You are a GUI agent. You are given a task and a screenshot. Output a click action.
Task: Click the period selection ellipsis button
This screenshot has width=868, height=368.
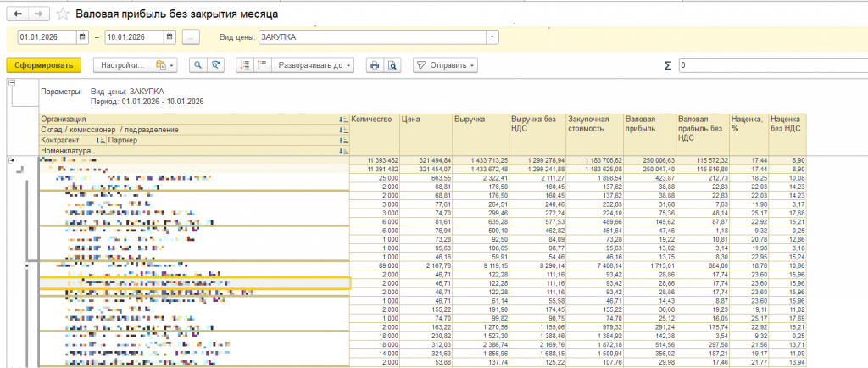click(192, 37)
